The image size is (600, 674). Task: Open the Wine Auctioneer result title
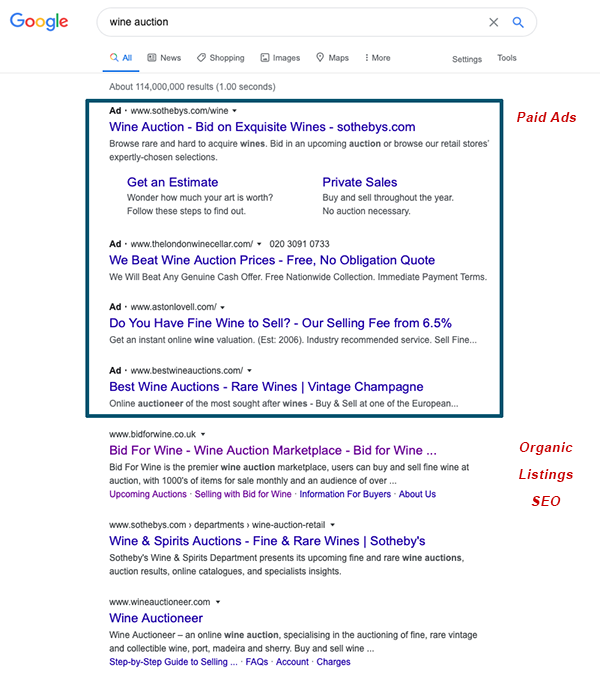156,618
